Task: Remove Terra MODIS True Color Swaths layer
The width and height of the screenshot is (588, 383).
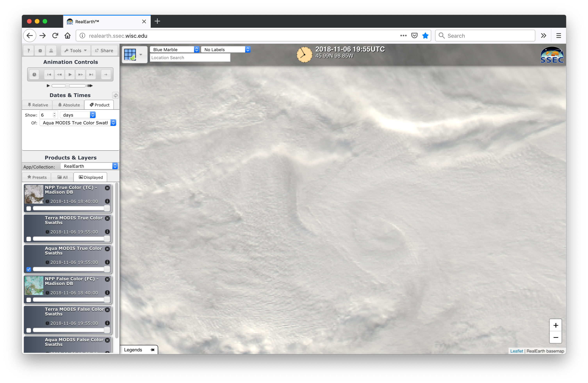Action: pos(108,218)
